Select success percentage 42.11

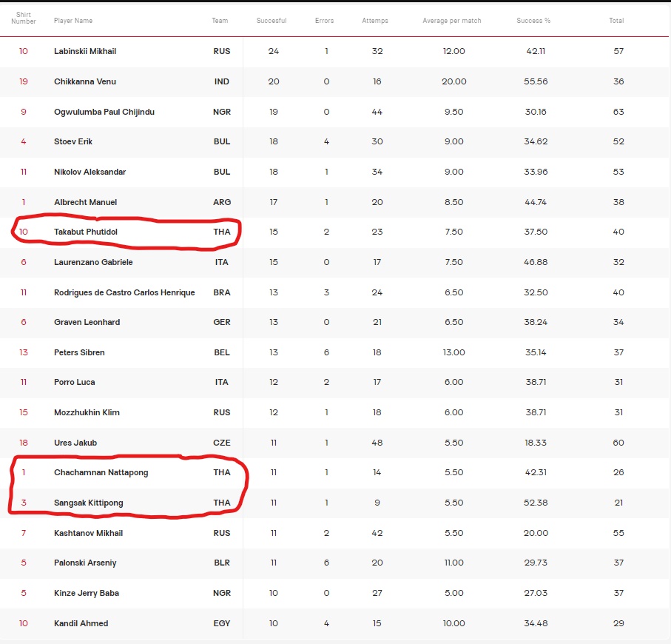click(x=536, y=51)
